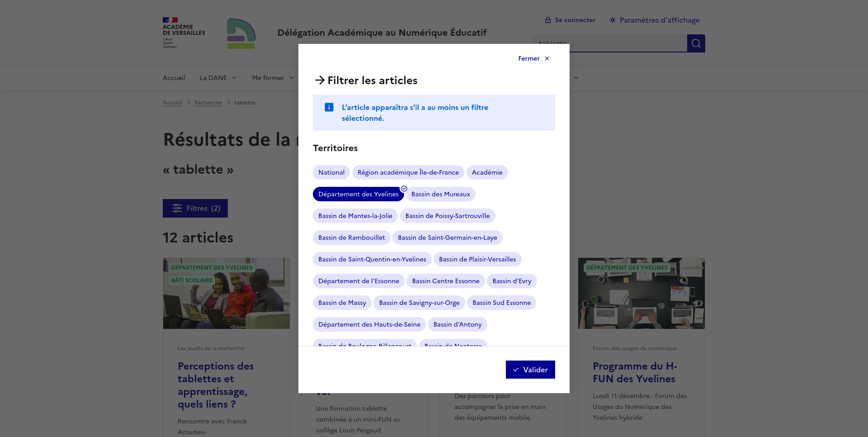
Task: Open Paramètres d'affichage display settings
Action: [654, 20]
